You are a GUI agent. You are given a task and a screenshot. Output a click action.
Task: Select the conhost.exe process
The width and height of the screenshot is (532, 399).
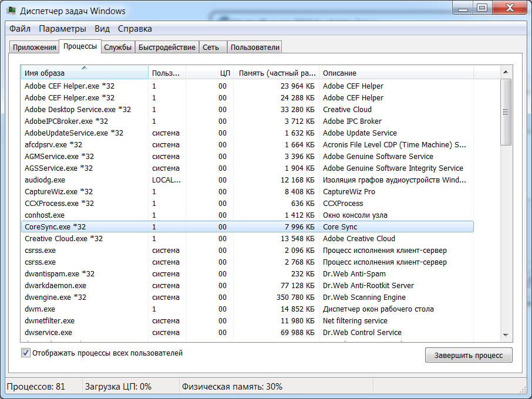[x=247, y=215]
